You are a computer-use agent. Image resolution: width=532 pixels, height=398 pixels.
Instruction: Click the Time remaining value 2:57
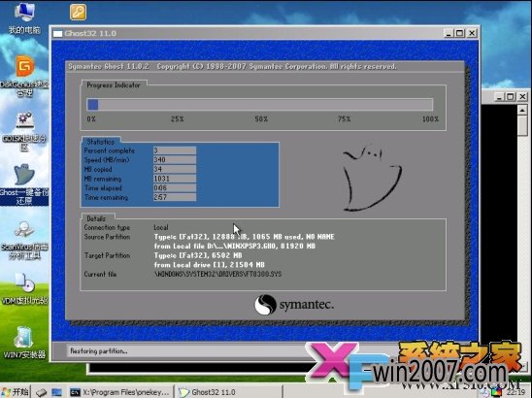pyautogui.click(x=175, y=197)
